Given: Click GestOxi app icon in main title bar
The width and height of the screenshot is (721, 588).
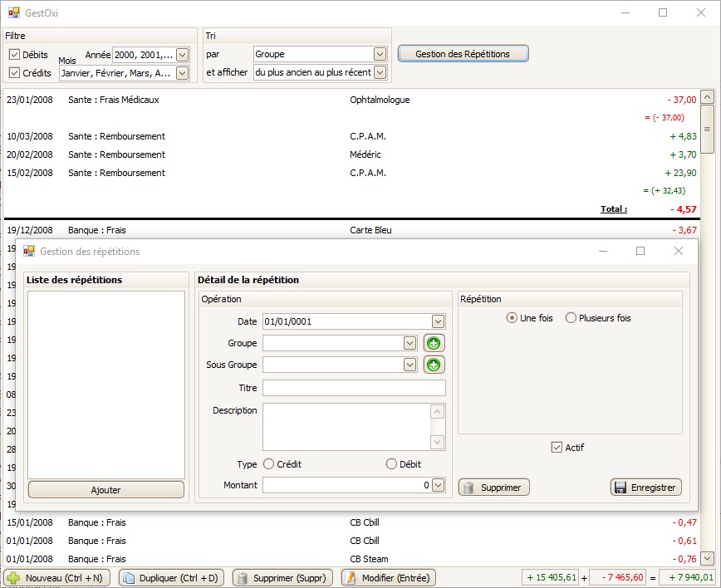Looking at the screenshot, I should point(14,12).
